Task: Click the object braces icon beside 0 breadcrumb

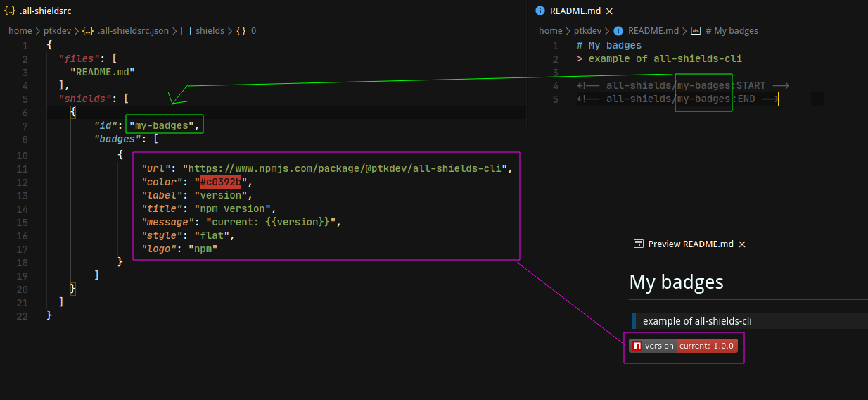Action: point(241,31)
